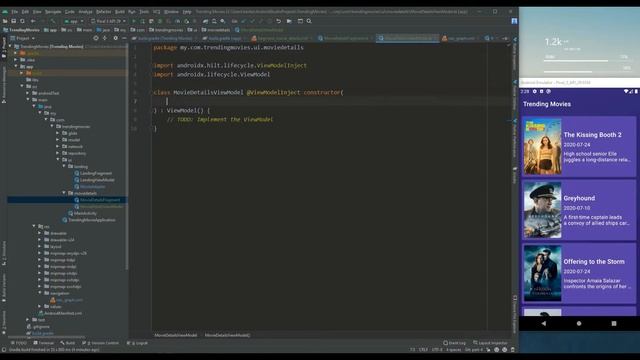
Task: Tap Offering to the Storm poster thumbnail
Action: point(542,273)
